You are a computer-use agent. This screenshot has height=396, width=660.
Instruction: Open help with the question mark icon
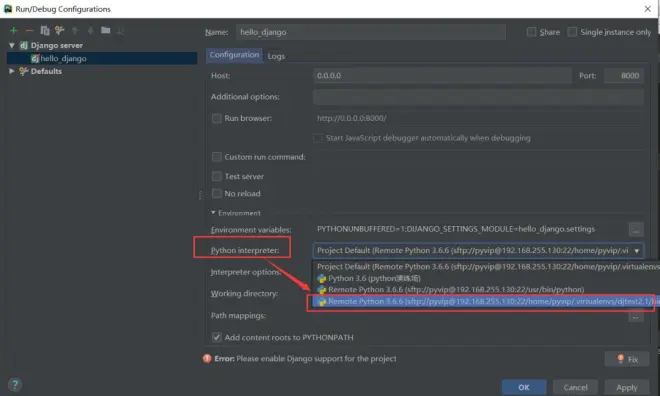(x=15, y=384)
